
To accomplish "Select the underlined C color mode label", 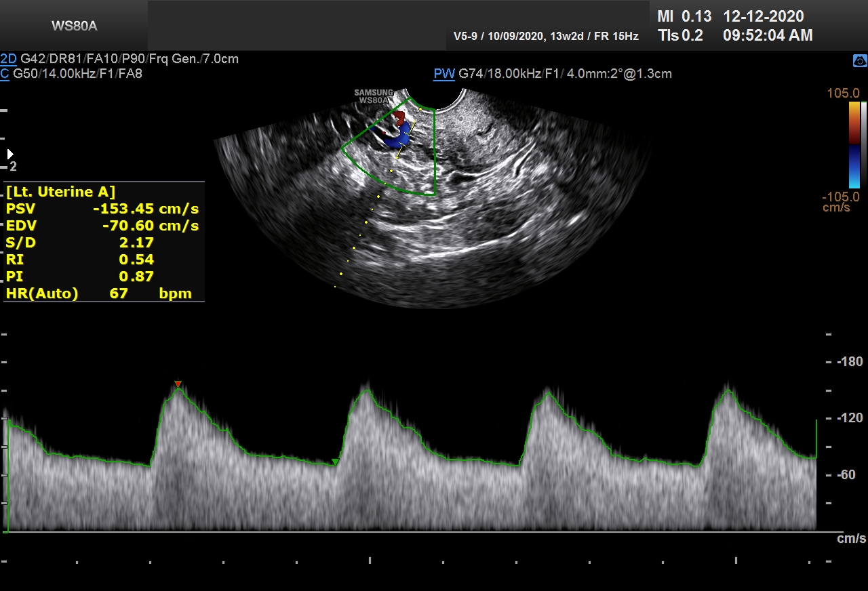I will (x=5, y=73).
